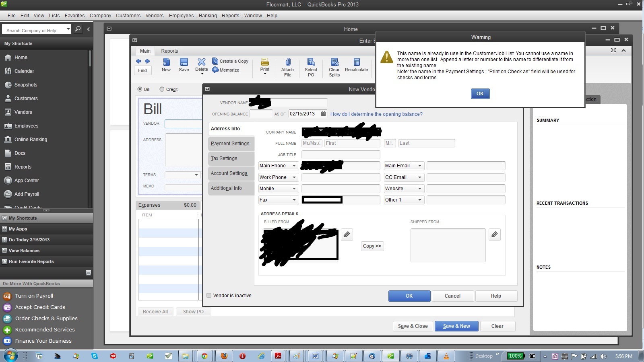The image size is (644, 362).
Task: Open opening balance help link
Action: pyautogui.click(x=376, y=114)
